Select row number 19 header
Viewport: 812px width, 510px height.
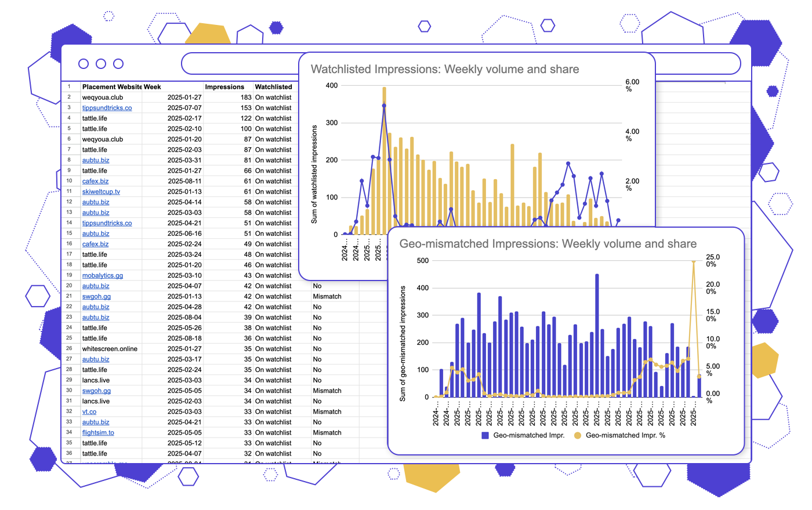[x=69, y=275]
